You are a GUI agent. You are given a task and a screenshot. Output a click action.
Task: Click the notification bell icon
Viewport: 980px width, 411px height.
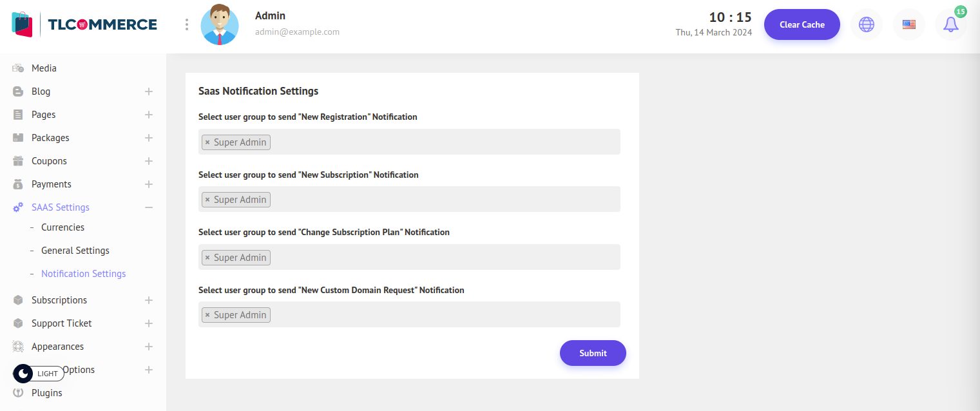coord(950,25)
